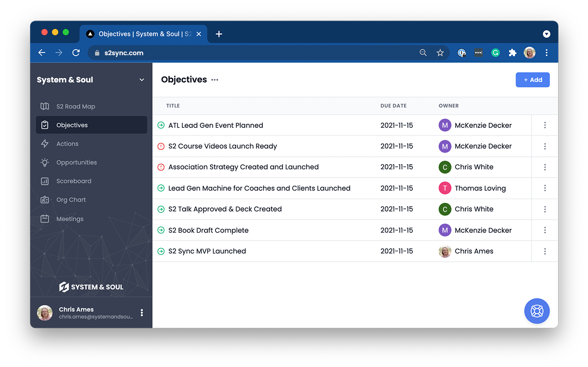Open row menu for S2 Talk Approved & Deck Created
588x367 pixels.
point(545,209)
